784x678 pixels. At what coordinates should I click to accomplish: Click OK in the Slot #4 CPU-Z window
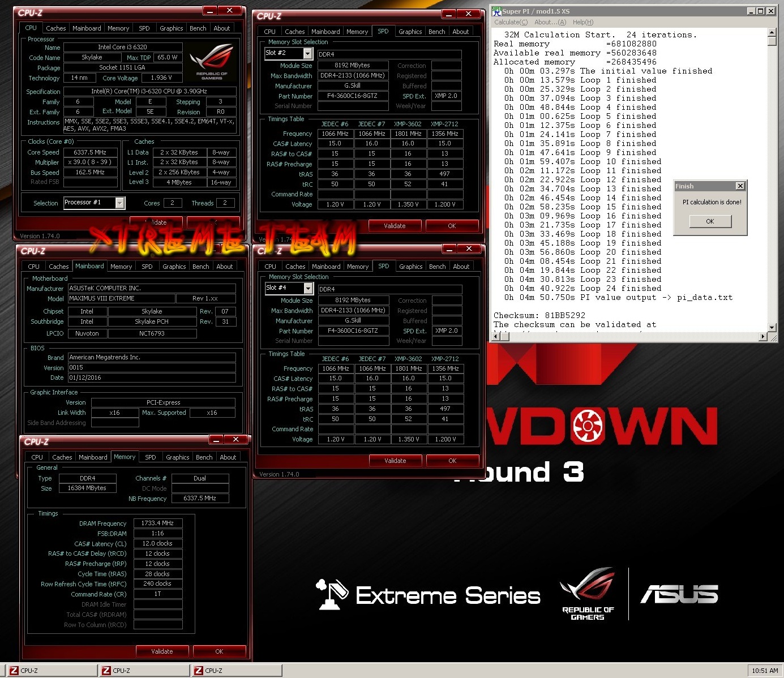coord(452,461)
